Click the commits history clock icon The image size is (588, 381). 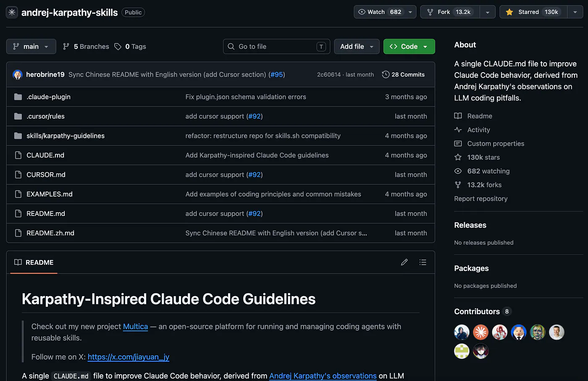[386, 74]
